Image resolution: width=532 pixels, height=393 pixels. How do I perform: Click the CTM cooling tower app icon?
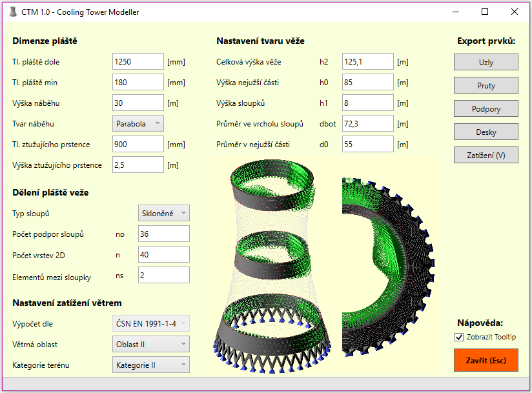(12, 12)
